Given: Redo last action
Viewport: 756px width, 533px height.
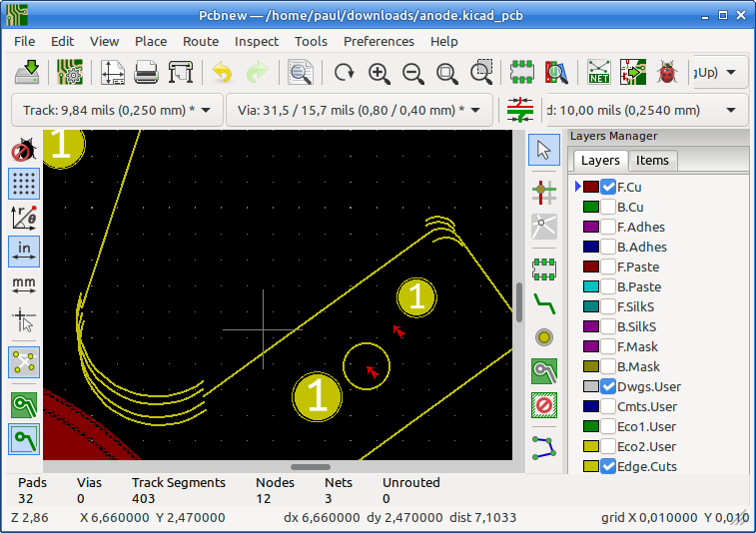Looking at the screenshot, I should click(x=257, y=73).
